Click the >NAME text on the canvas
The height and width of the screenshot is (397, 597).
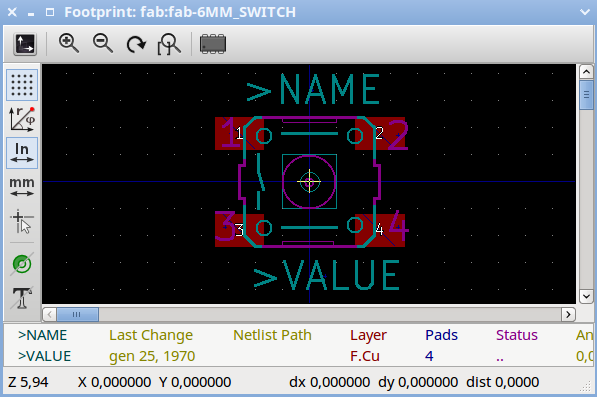coord(313,89)
